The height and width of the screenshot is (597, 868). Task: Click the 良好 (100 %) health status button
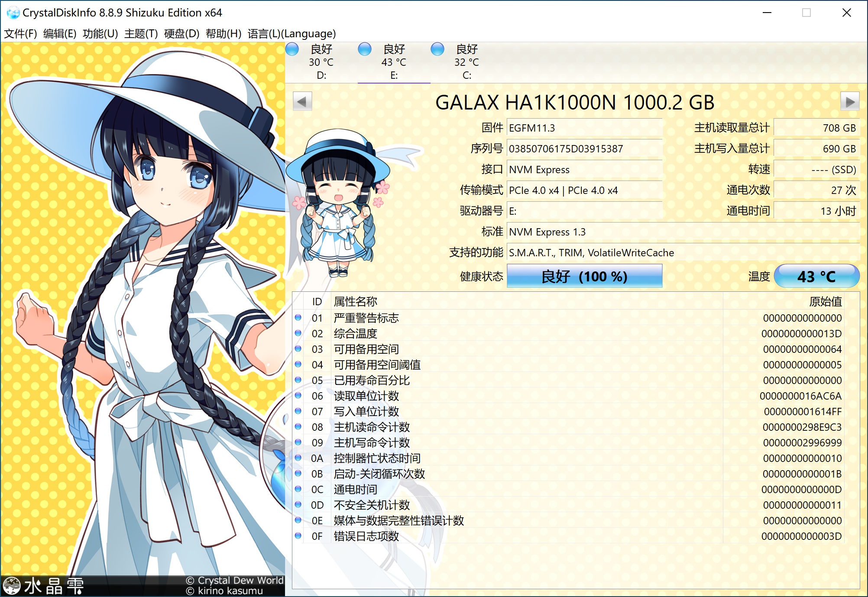tap(584, 276)
